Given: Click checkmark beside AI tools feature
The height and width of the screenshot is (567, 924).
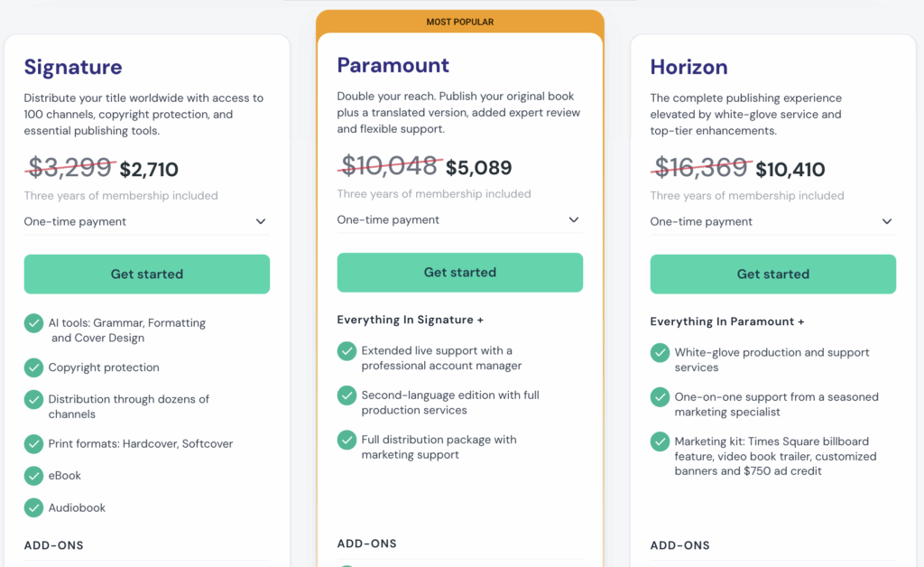Looking at the screenshot, I should coord(33,323).
